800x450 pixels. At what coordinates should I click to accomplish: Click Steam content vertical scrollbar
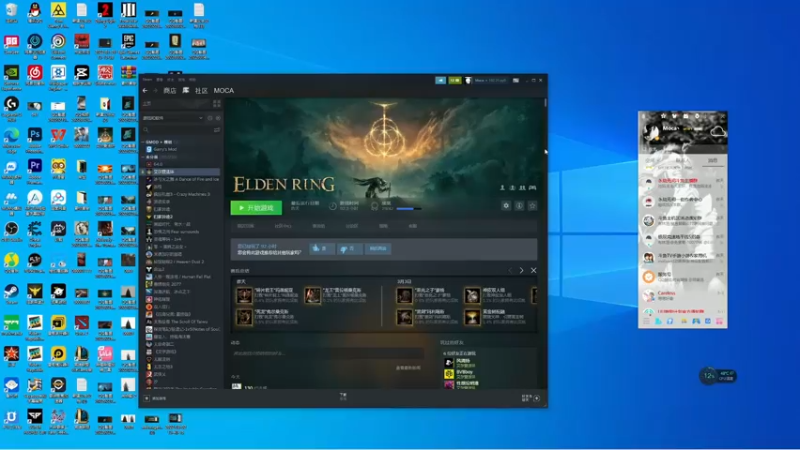point(545,103)
